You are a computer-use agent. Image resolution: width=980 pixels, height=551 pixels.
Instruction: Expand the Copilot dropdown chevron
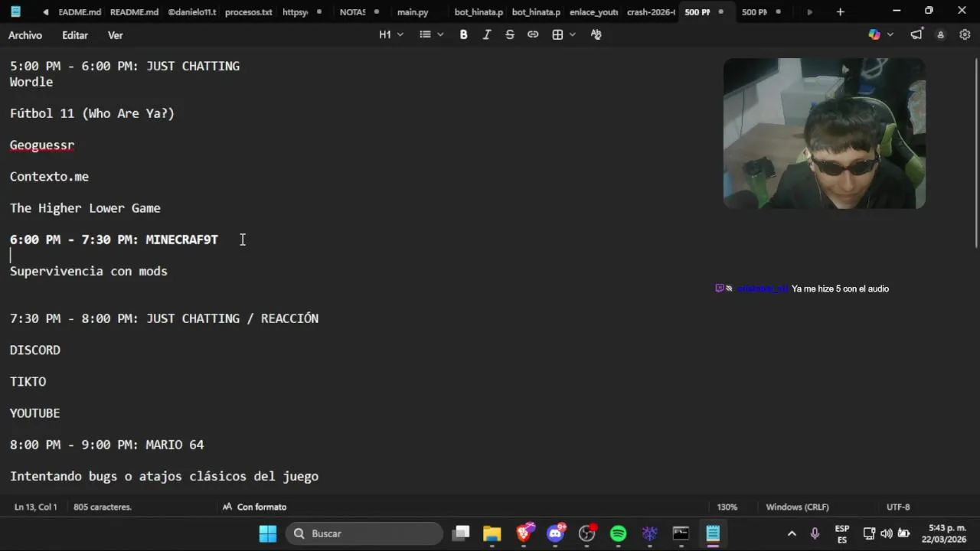(x=890, y=34)
